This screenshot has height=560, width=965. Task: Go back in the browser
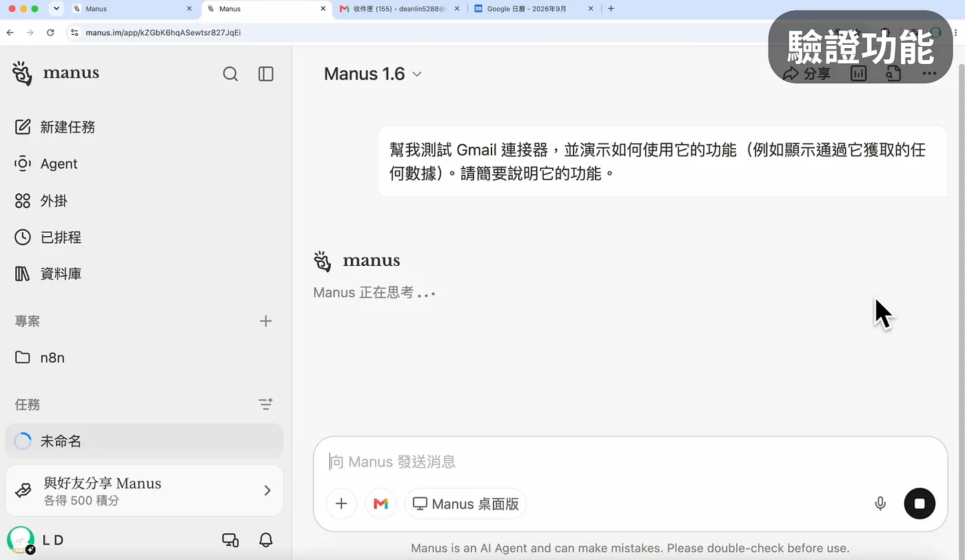tap(10, 32)
